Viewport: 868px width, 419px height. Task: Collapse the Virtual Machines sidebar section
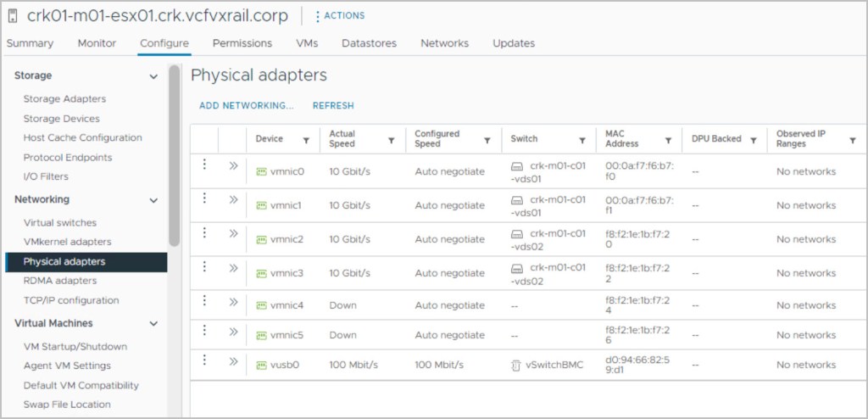coord(153,324)
